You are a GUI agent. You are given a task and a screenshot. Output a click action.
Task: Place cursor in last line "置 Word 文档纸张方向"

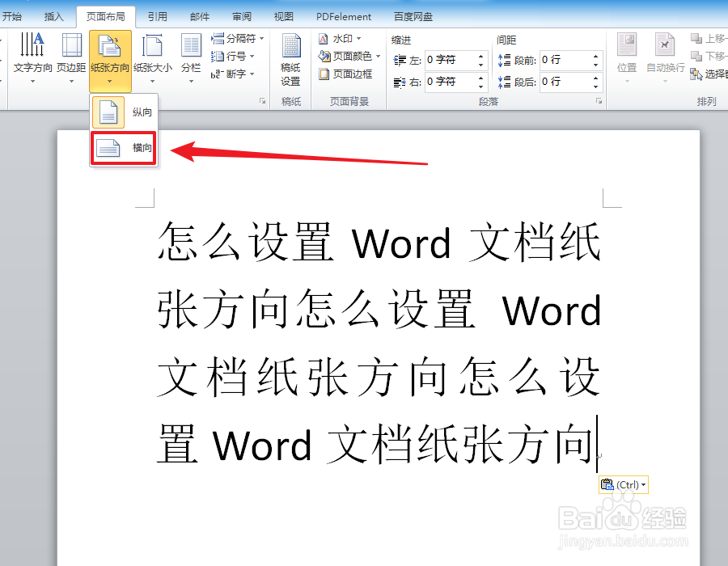(x=375, y=445)
